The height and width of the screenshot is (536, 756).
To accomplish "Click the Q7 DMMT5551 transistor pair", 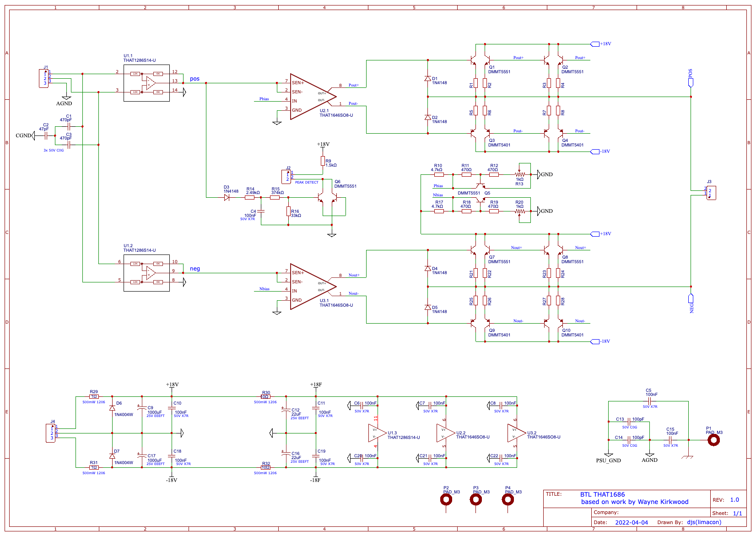I will click(x=480, y=250).
